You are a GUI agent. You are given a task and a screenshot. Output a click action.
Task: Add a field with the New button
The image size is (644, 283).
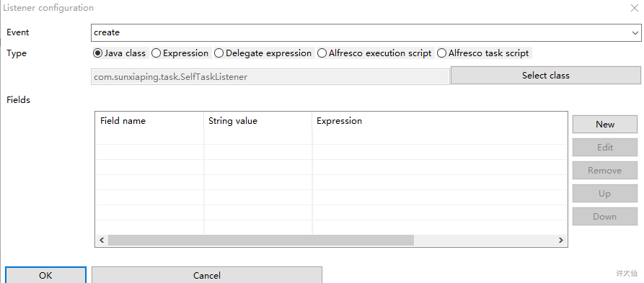605,125
